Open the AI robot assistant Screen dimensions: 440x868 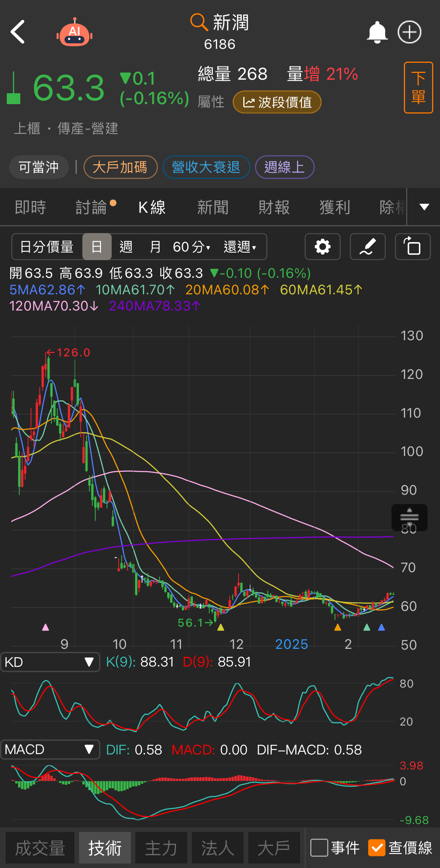point(74,33)
